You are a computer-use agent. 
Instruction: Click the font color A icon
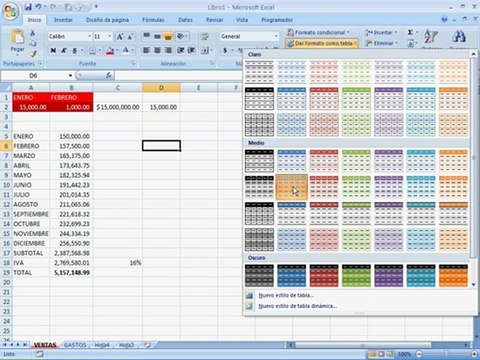pyautogui.click(x=125, y=51)
